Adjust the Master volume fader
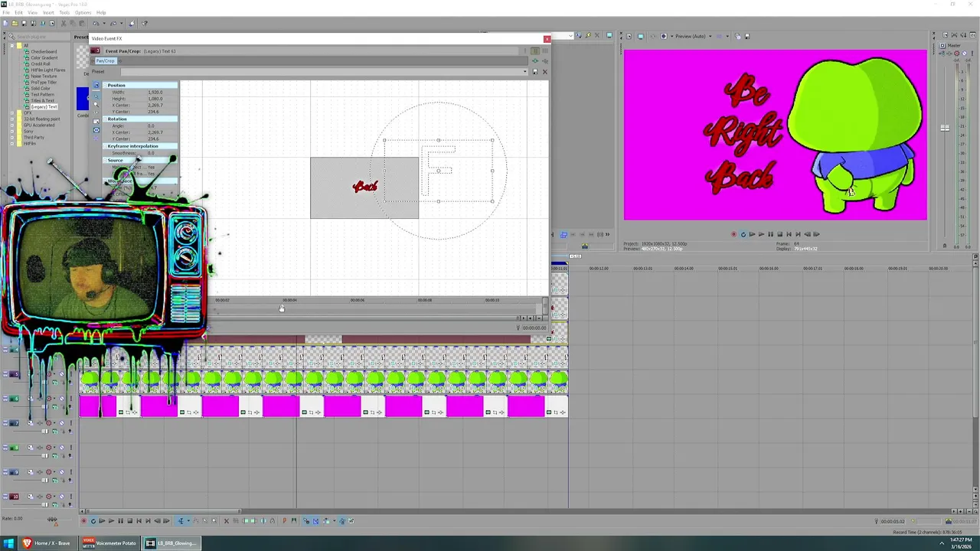 (945, 128)
